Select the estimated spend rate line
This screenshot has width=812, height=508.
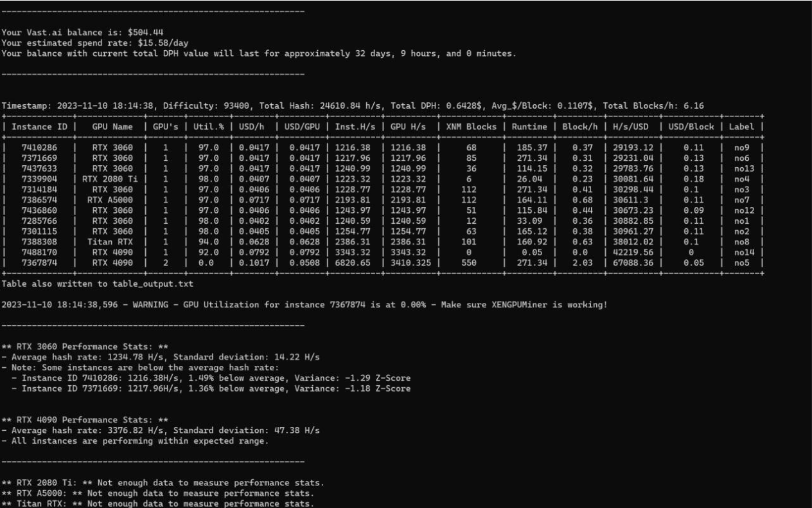[x=85, y=42]
